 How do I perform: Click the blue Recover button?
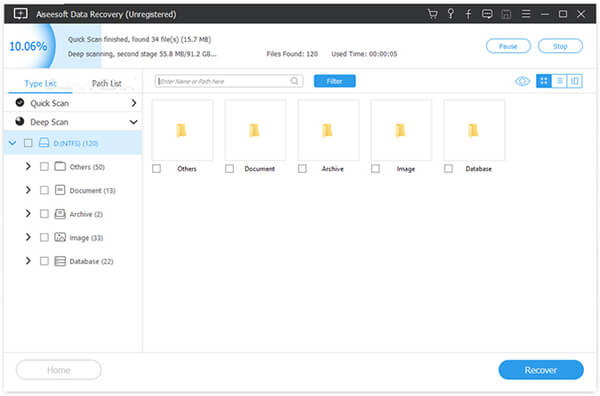541,370
